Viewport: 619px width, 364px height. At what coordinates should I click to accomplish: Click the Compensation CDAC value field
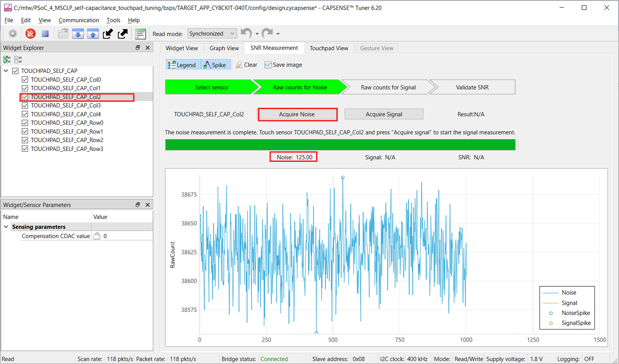point(122,236)
